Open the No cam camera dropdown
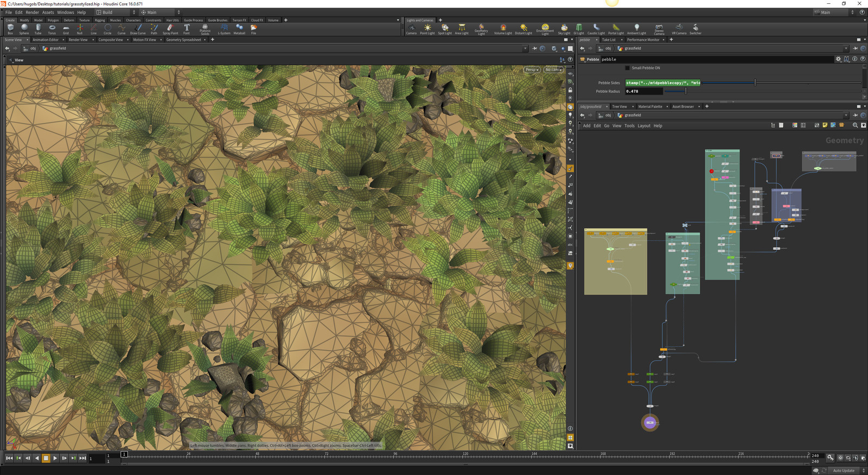Image resolution: width=868 pixels, height=475 pixels. pyautogui.click(x=553, y=69)
